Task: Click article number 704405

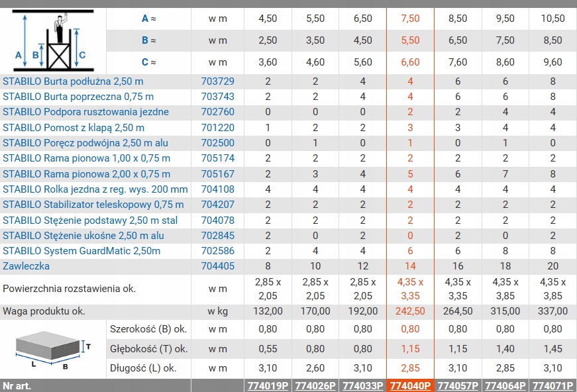Action: pos(217,266)
